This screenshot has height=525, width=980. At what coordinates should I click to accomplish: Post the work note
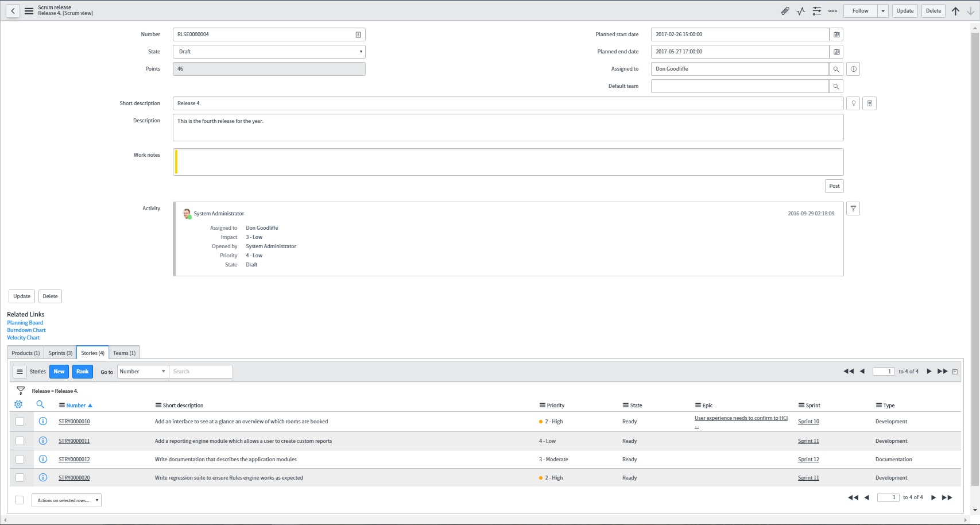[834, 186]
